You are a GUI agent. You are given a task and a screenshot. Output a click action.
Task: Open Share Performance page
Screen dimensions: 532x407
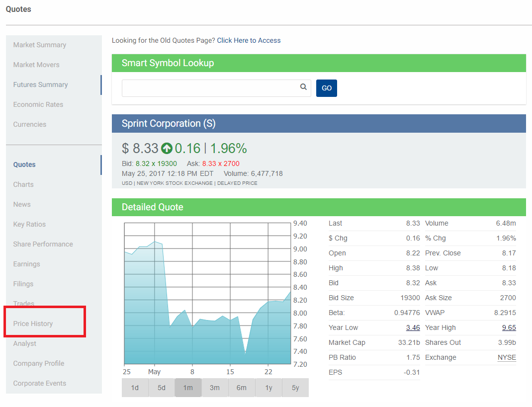pyautogui.click(x=43, y=244)
